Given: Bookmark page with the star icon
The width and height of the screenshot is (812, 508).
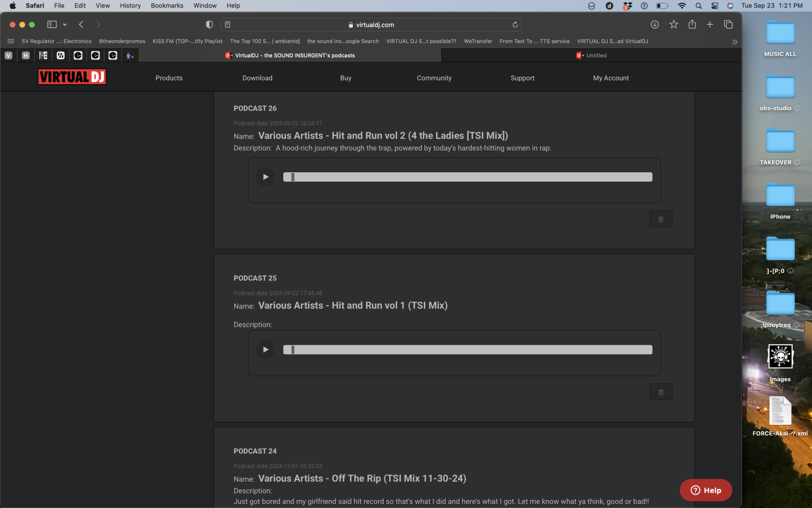Looking at the screenshot, I should (673, 24).
